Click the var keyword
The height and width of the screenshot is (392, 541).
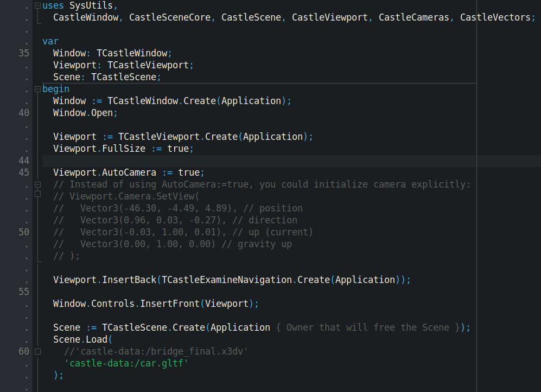(x=50, y=41)
